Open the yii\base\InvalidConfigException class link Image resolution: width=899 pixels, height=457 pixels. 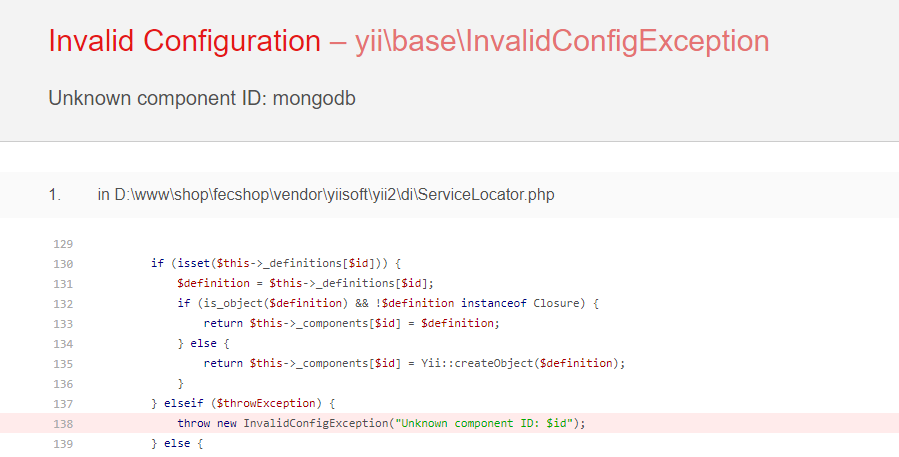[x=562, y=41]
